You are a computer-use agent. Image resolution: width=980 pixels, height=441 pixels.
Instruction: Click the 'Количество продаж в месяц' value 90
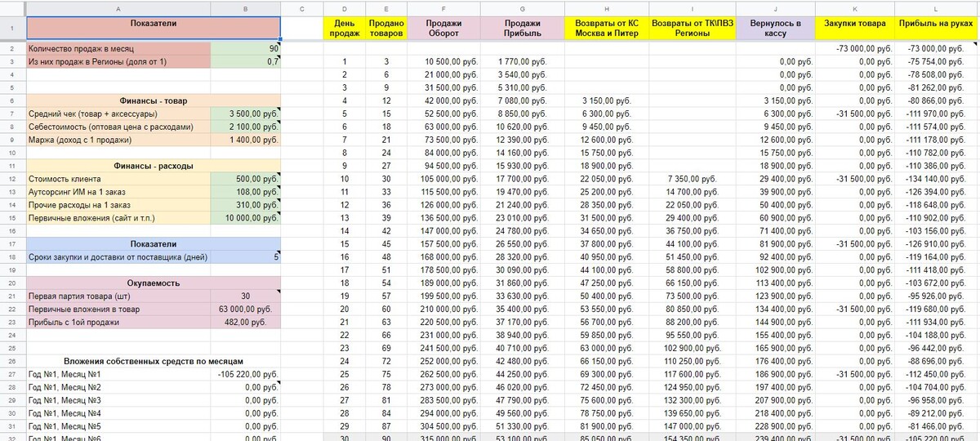246,48
